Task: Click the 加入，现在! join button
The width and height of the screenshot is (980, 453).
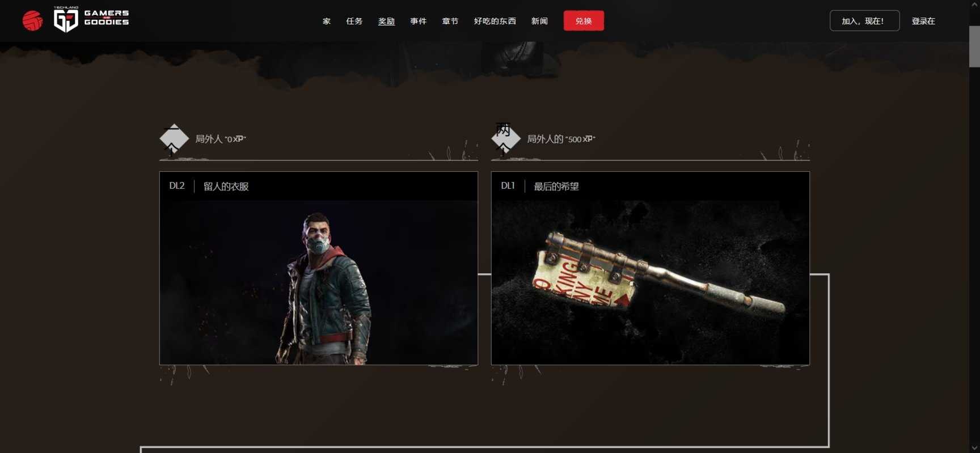Action: pos(864,21)
